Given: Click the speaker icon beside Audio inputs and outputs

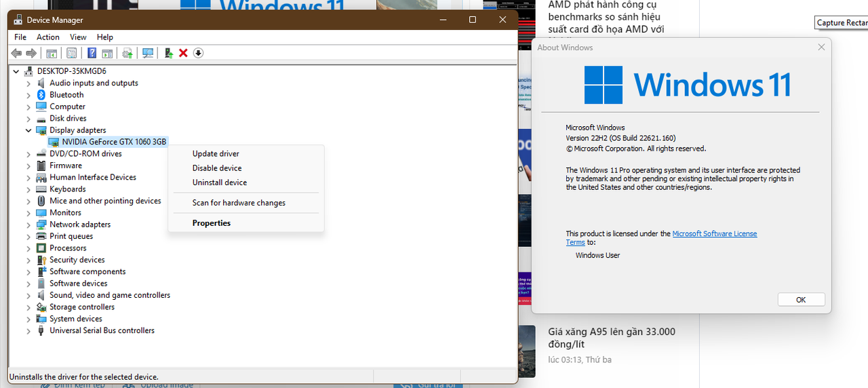Looking at the screenshot, I should (41, 83).
